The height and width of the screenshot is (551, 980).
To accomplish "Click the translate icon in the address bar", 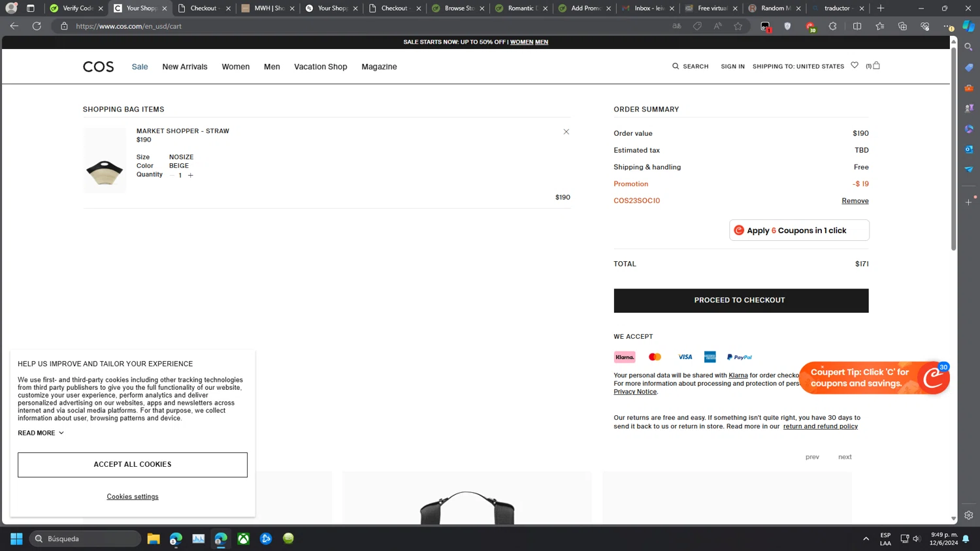I will pos(677,26).
